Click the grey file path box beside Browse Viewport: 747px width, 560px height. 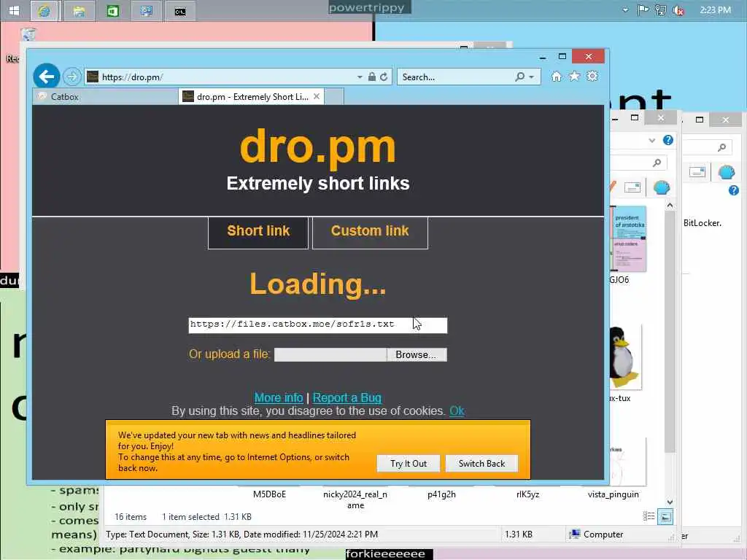click(330, 355)
